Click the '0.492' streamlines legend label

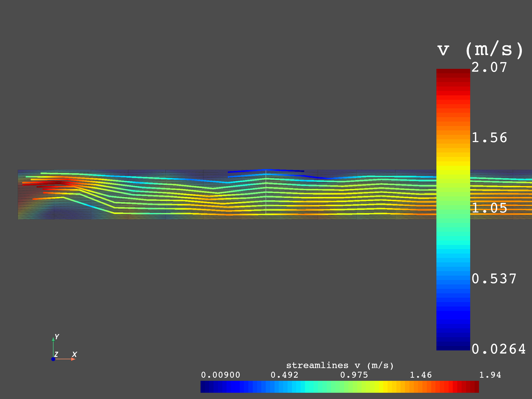click(x=284, y=375)
